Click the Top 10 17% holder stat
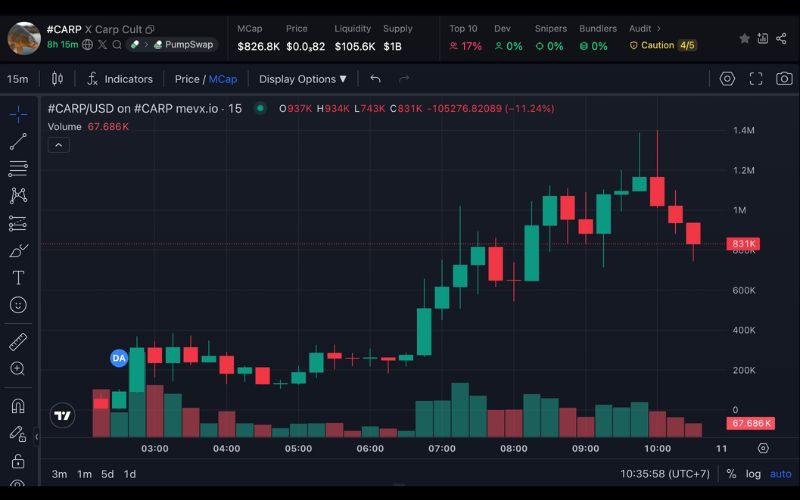The height and width of the screenshot is (500, 800). click(465, 38)
